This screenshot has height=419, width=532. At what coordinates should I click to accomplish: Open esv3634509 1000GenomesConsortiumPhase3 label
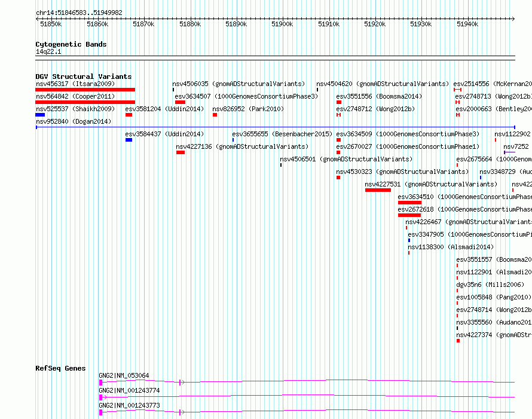(x=408, y=134)
